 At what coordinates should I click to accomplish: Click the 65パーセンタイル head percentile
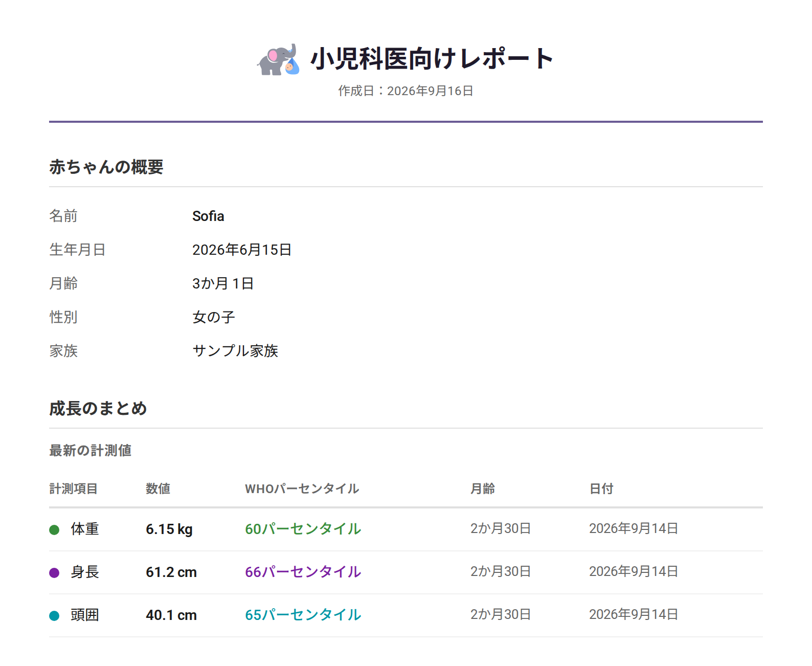(303, 615)
